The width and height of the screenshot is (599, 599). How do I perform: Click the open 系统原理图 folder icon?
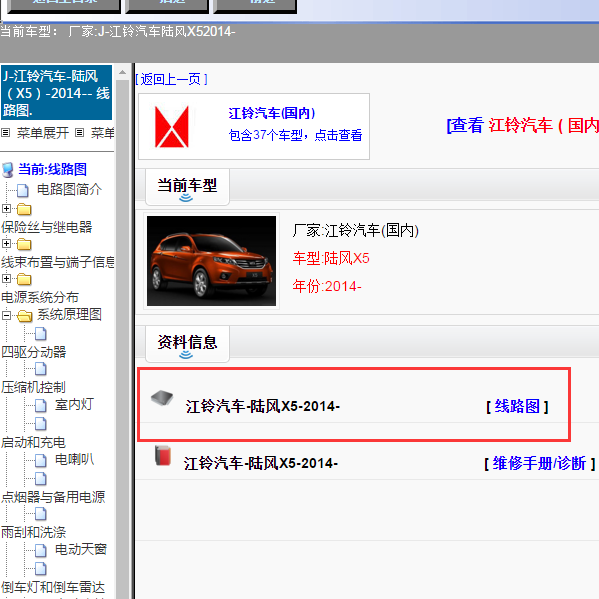click(24, 316)
